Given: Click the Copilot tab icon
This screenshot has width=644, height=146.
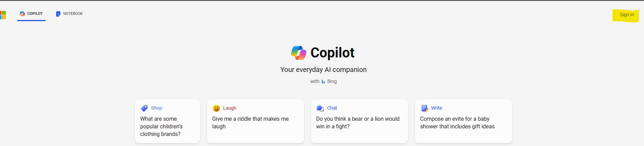Looking at the screenshot, I should pyautogui.click(x=22, y=14).
